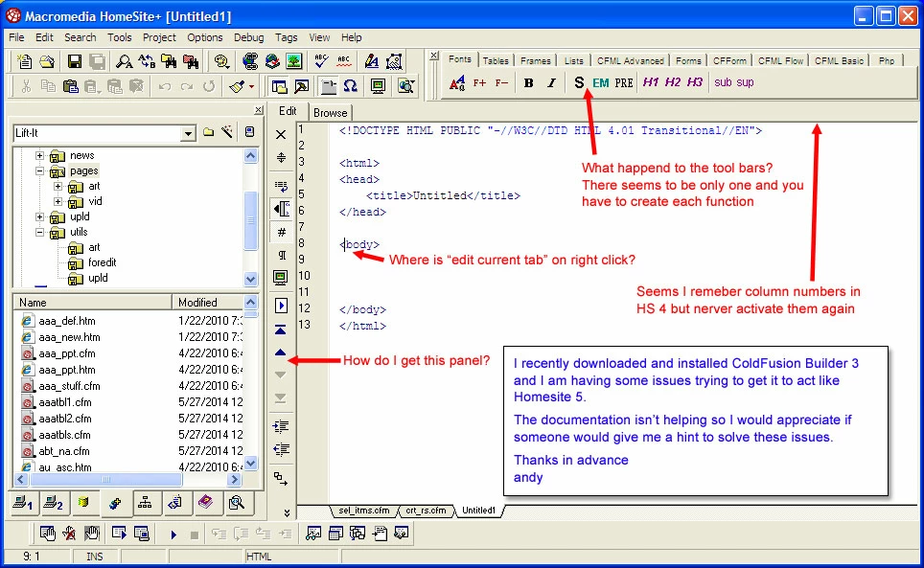The image size is (924, 568).
Task: Open the Files tab 1 in resource panel
Action: point(23,503)
